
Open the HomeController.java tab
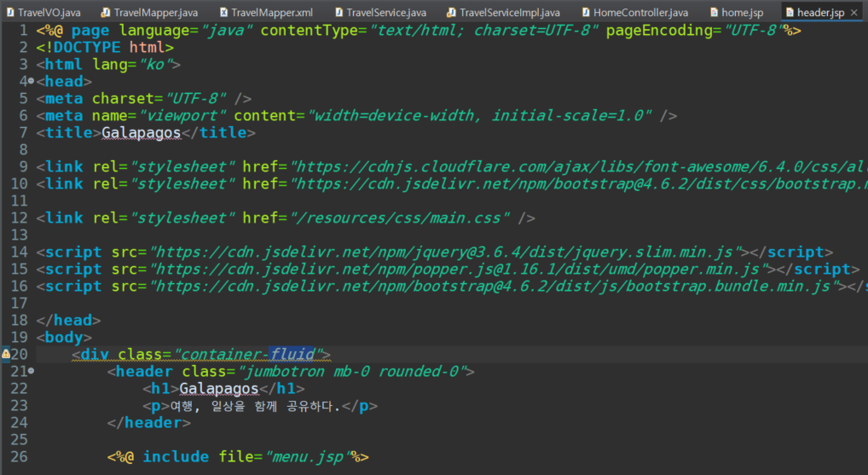(635, 12)
